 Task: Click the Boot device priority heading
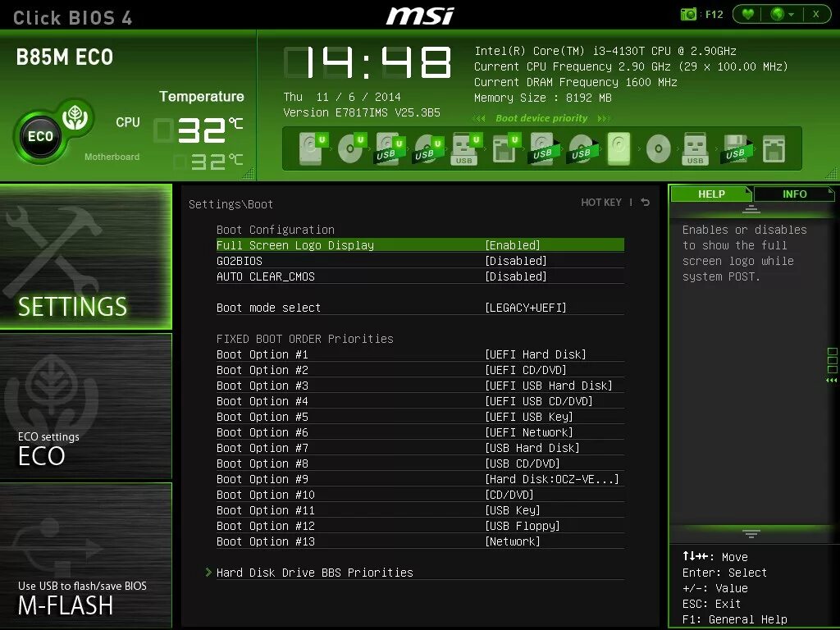coord(541,118)
